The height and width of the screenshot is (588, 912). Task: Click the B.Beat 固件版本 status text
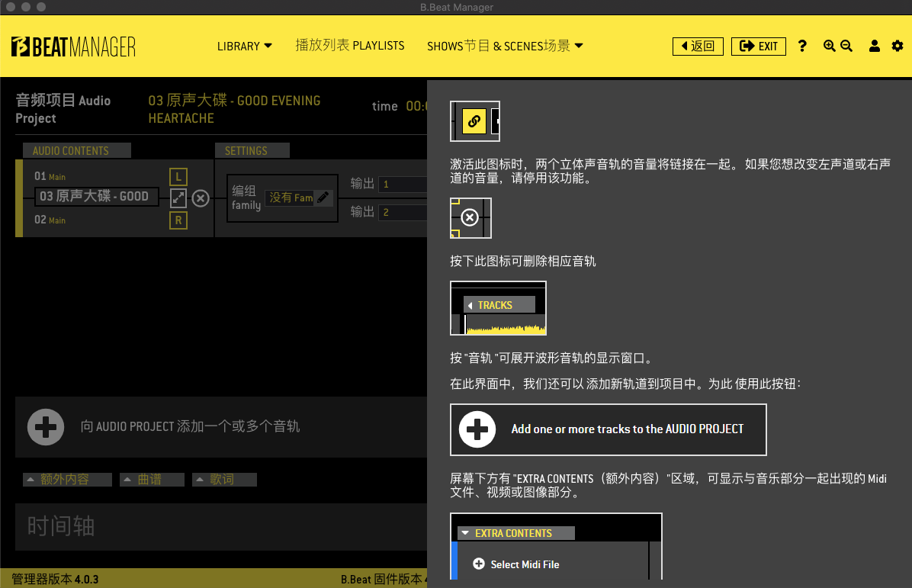tap(384, 580)
